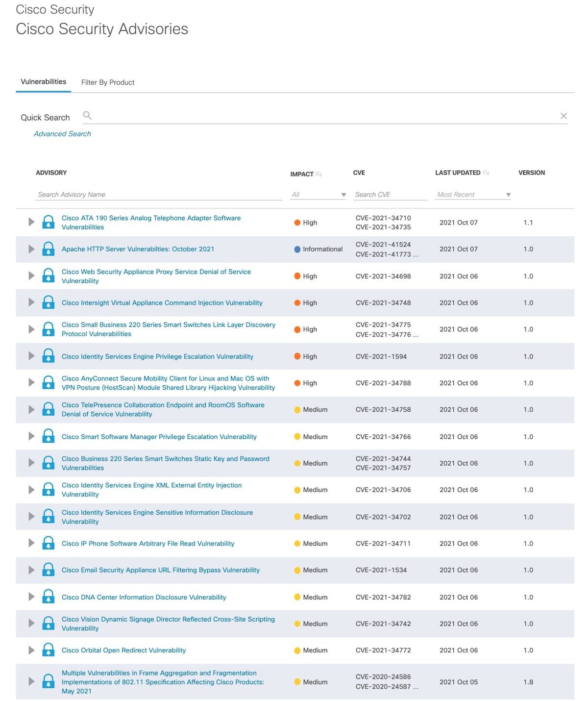Screen dimensions: 588x701
Task: Expand the Cisco Orbital Open Redirect row
Action: [31, 650]
